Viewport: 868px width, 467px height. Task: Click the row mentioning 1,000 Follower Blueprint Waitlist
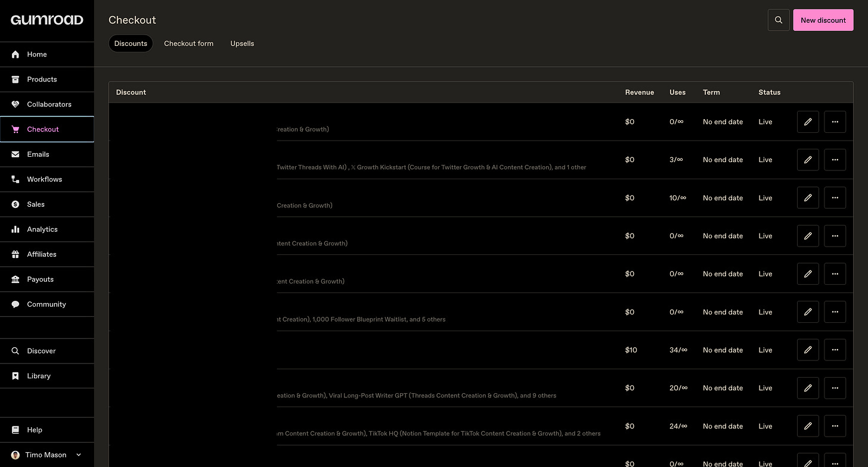pos(480,312)
